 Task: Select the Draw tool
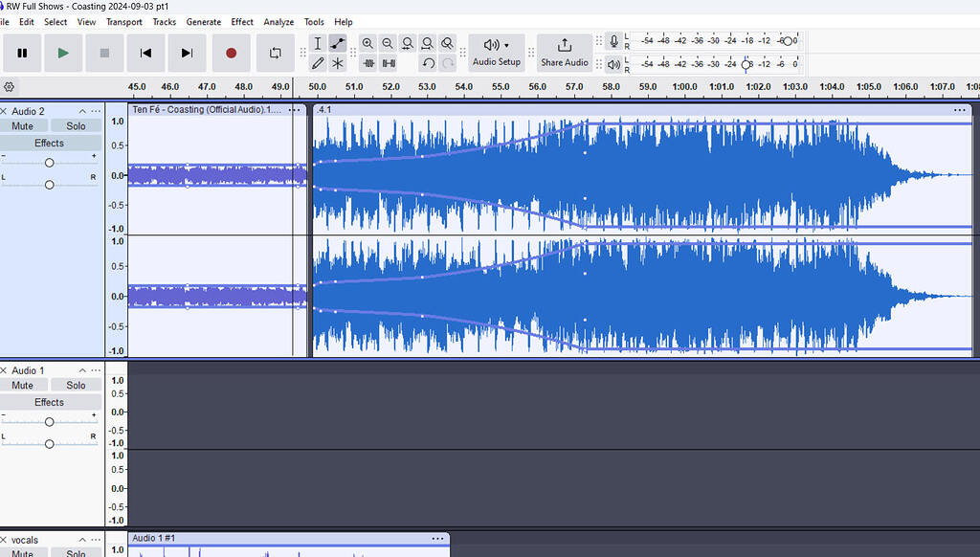point(318,63)
